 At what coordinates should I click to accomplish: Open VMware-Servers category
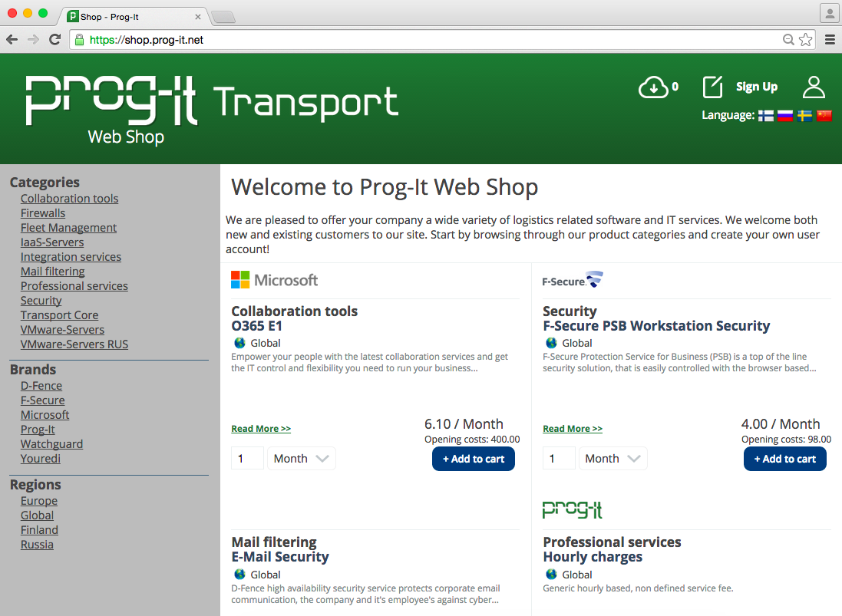pyautogui.click(x=62, y=329)
